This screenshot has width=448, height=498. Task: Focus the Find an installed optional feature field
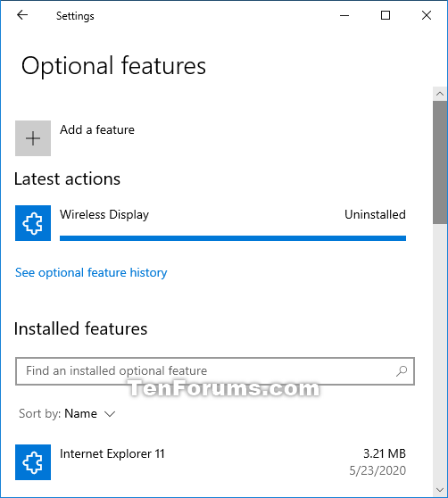point(215,371)
